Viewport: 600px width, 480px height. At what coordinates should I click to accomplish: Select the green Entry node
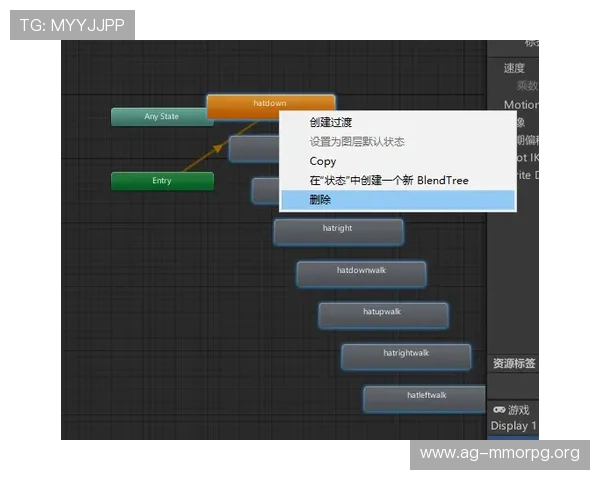click(162, 181)
